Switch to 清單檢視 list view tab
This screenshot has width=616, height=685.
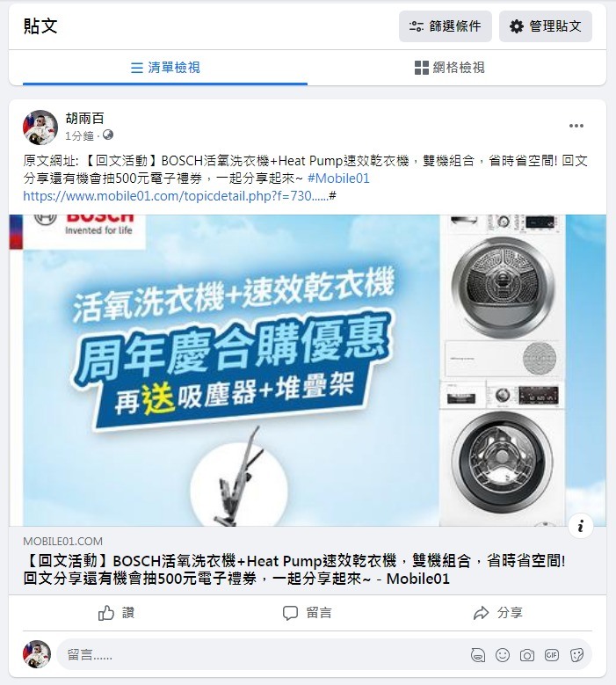165,68
